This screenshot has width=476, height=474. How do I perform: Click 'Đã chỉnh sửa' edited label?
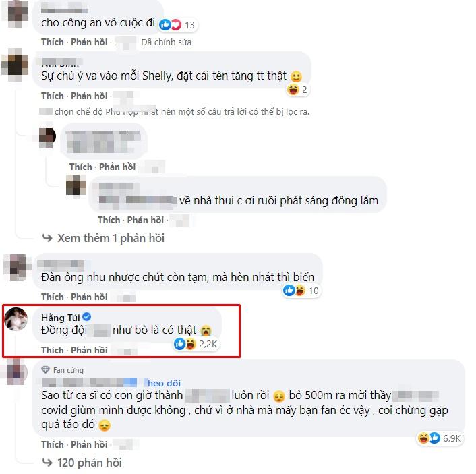click(166, 42)
